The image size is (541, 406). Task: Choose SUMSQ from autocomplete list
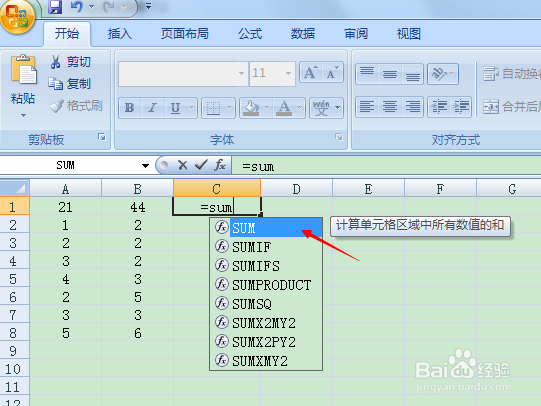coord(266,304)
